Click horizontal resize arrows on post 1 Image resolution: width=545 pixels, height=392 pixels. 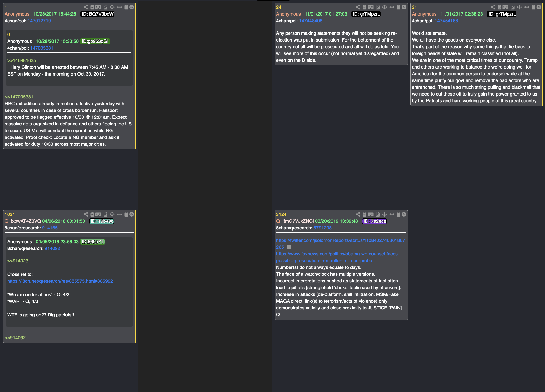click(x=119, y=7)
